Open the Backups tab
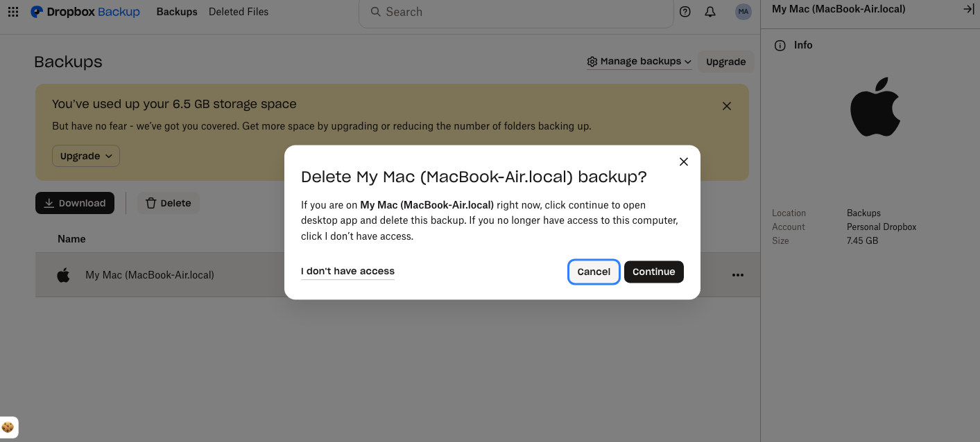The width and height of the screenshot is (980, 442). click(x=176, y=12)
